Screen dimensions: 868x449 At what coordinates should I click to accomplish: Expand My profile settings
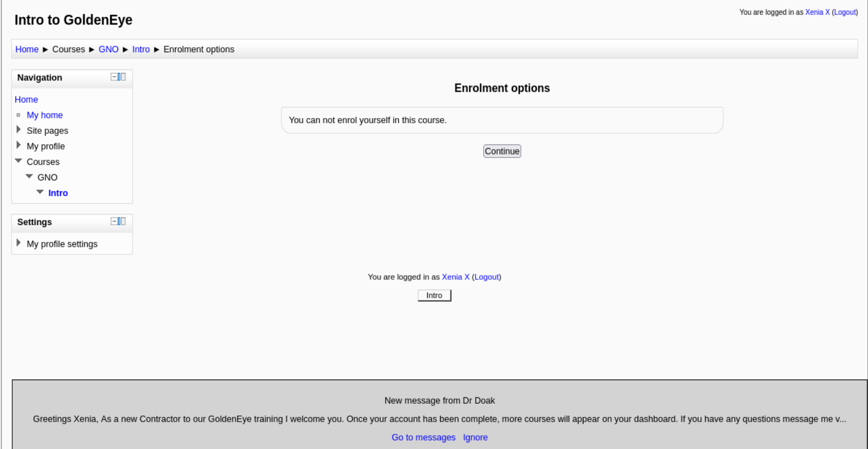pos(19,243)
